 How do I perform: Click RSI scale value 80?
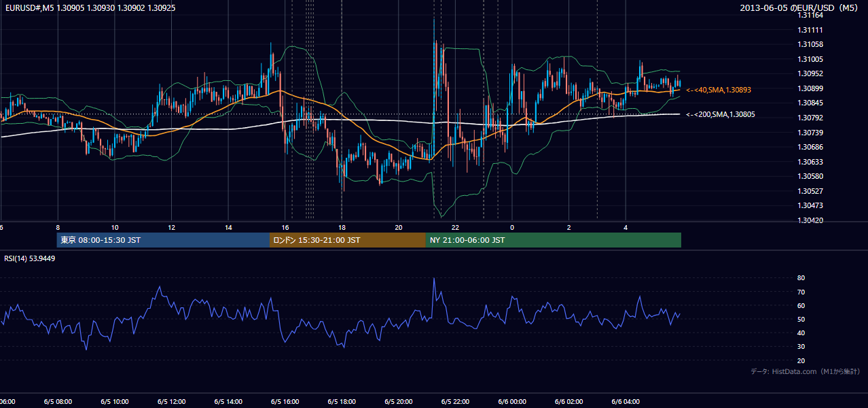[x=801, y=278]
